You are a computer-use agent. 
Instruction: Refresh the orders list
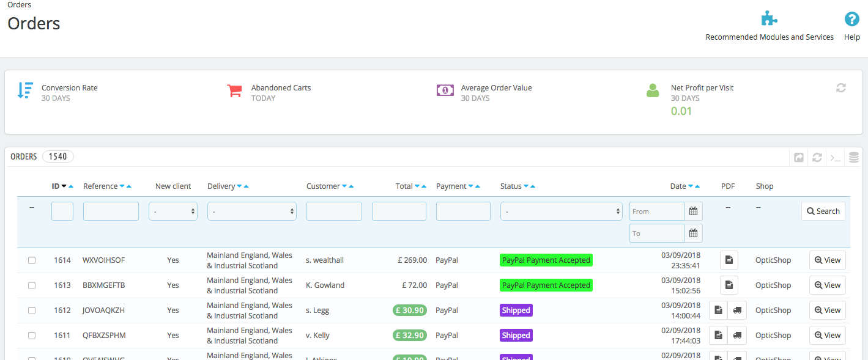tap(817, 157)
